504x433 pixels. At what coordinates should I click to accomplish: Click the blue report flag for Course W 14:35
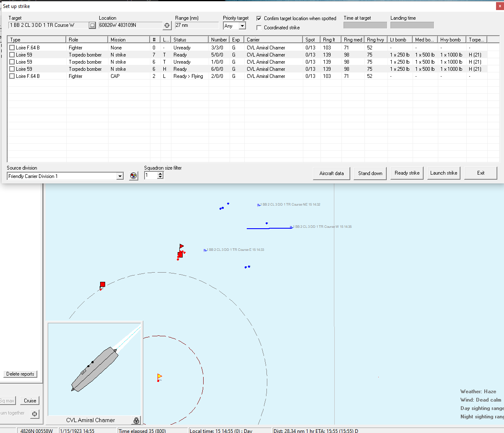291,227
